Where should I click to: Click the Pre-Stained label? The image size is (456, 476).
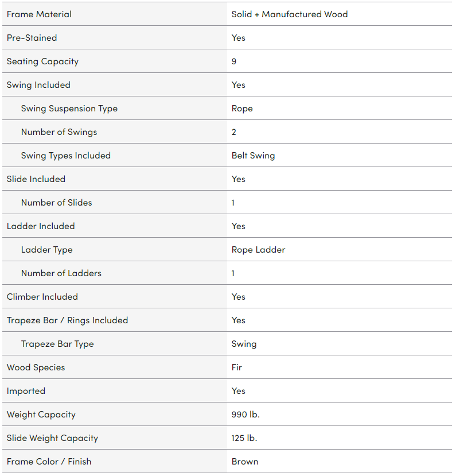(32, 38)
